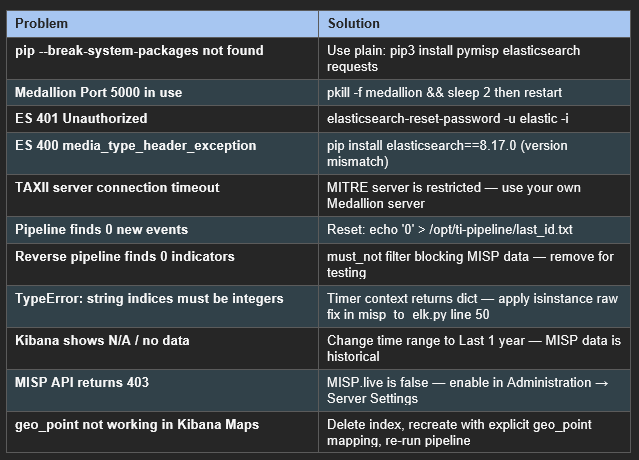Image resolution: width=639 pixels, height=460 pixels.
Task: Click 'pkill -f medallion && sleep 2' cell
Action: pos(474,92)
